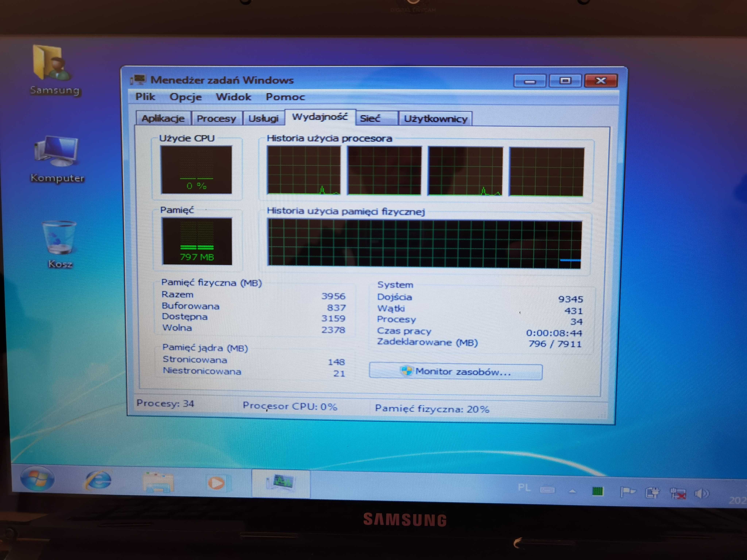Click the Stronicowana value 148

[336, 362]
